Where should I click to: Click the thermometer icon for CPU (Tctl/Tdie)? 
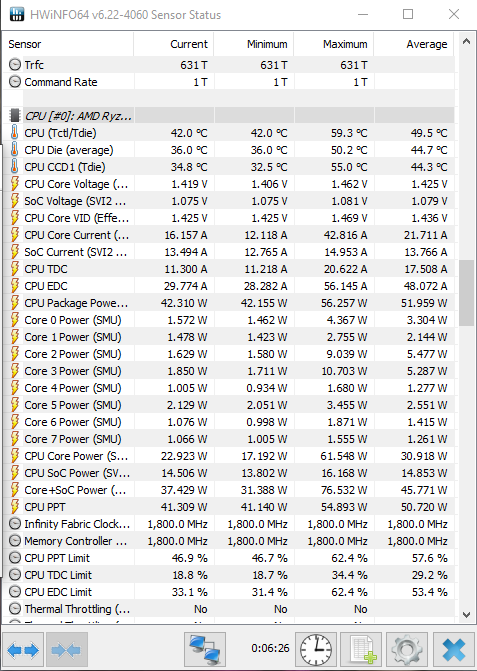15,133
